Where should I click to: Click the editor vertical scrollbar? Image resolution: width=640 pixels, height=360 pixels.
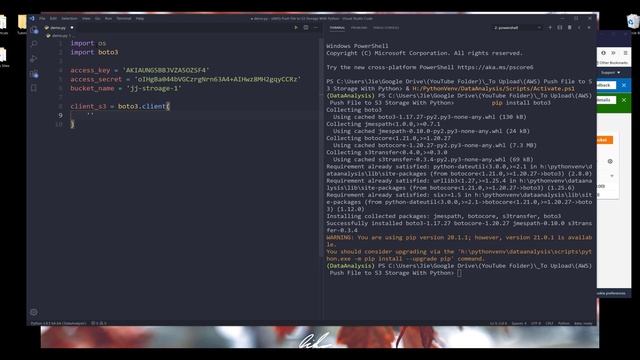coord(321,147)
